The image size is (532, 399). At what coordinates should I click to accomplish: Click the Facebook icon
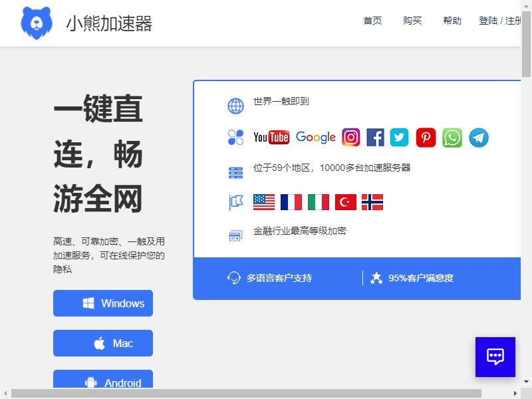pos(375,138)
